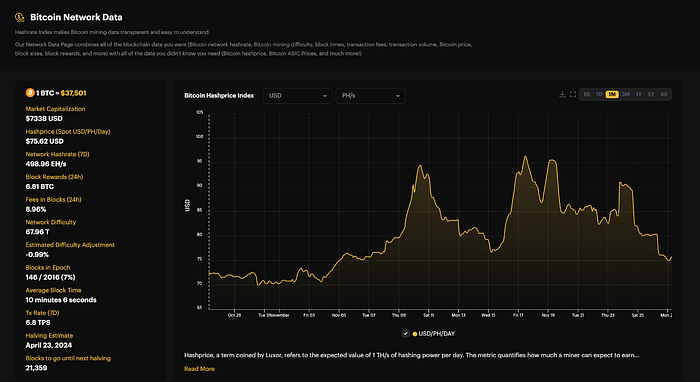Click the Hashrate Index logo icon
Viewport: 700px width, 382px height.
pyautogui.click(x=20, y=17)
